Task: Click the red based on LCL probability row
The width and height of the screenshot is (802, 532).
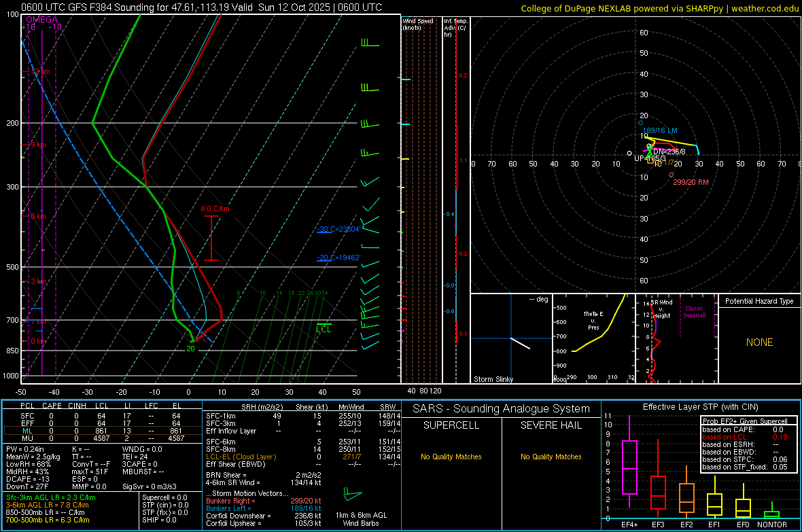Action: click(745, 437)
